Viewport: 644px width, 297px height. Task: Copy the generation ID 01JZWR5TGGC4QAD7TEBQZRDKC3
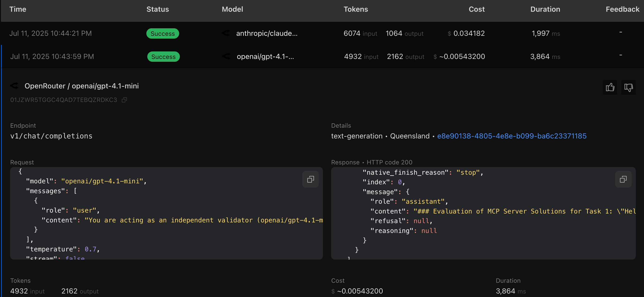124,100
